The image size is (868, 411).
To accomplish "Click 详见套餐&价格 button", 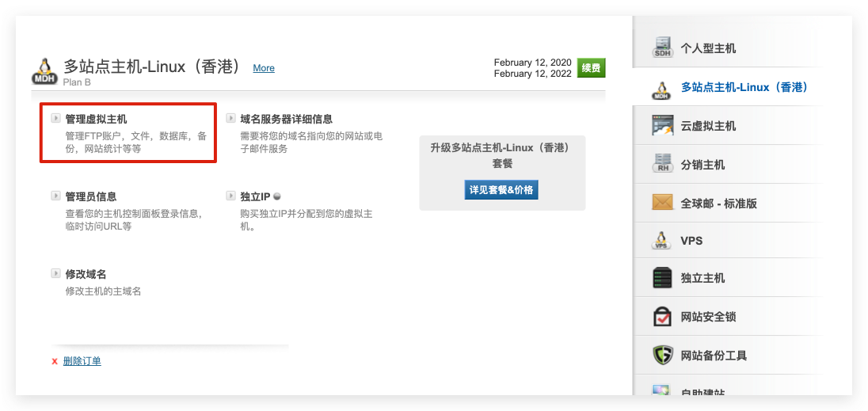I will click(501, 190).
